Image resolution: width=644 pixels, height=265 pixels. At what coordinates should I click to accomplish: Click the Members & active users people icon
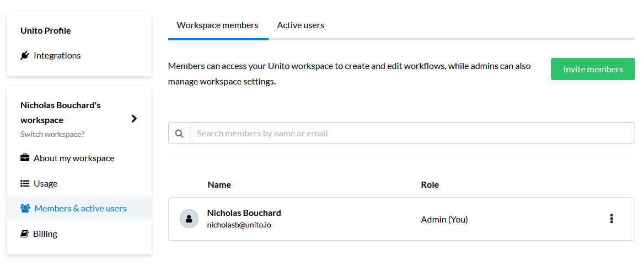click(x=25, y=208)
